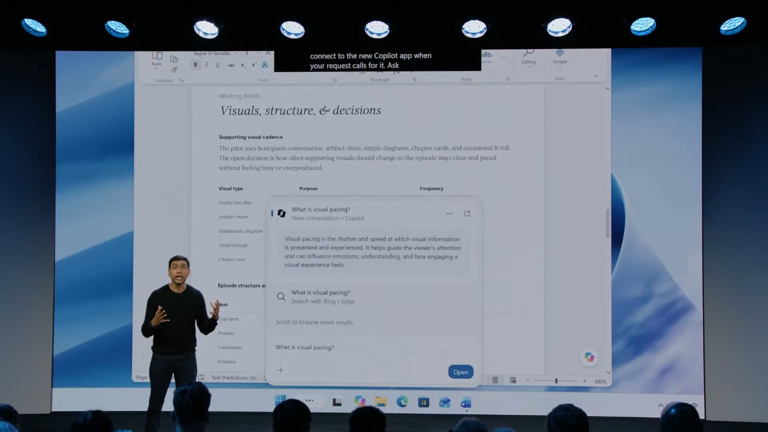Show hidden icons via system tray chevron
This screenshot has height=432, width=768.
661,405
